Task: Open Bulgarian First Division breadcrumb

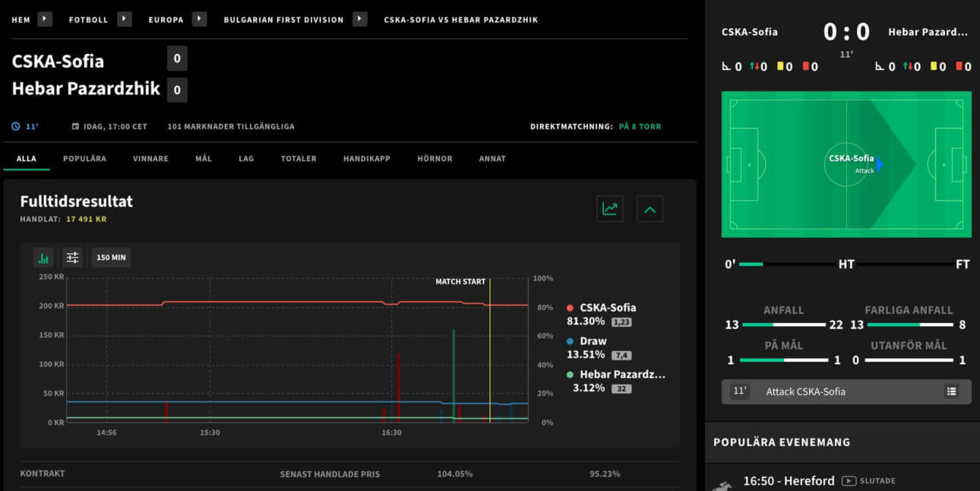Action: pos(283,20)
